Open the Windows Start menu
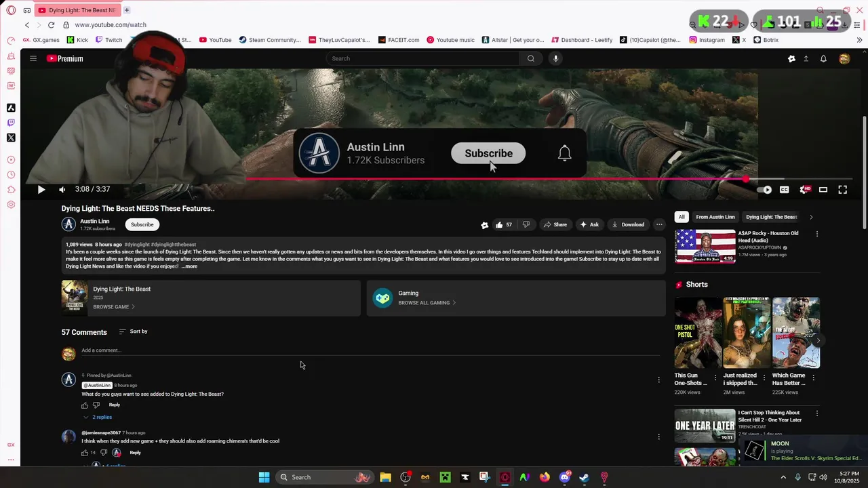The width and height of the screenshot is (868, 488). [264, 477]
